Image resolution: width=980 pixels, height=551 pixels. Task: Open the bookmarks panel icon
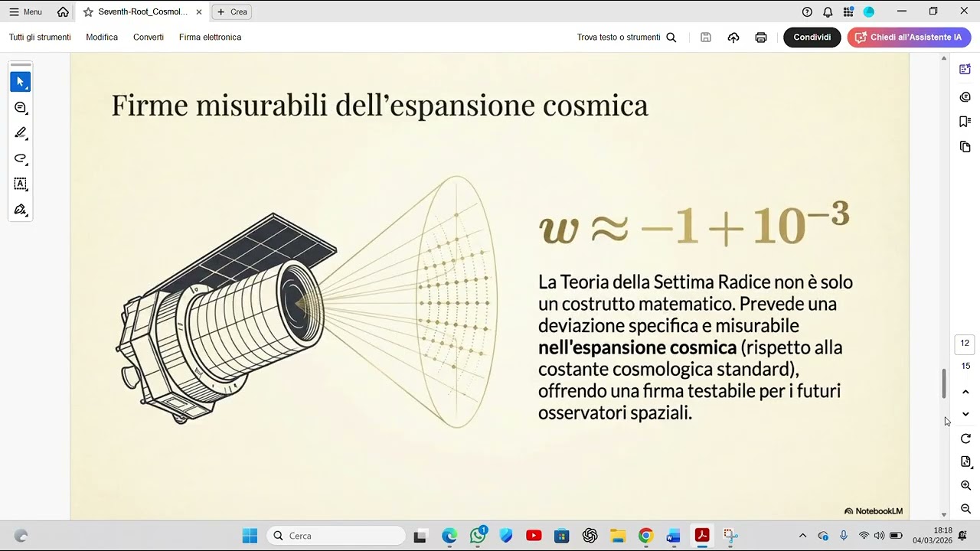965,122
